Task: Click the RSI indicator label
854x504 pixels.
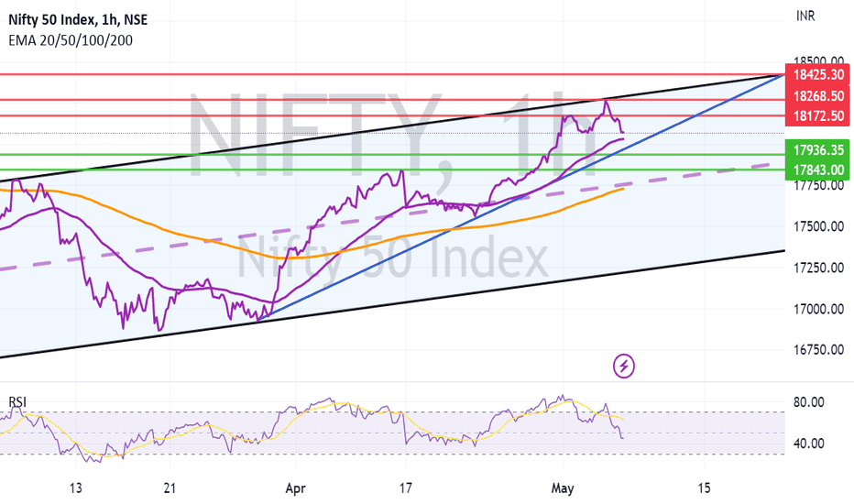Action: 17,402
